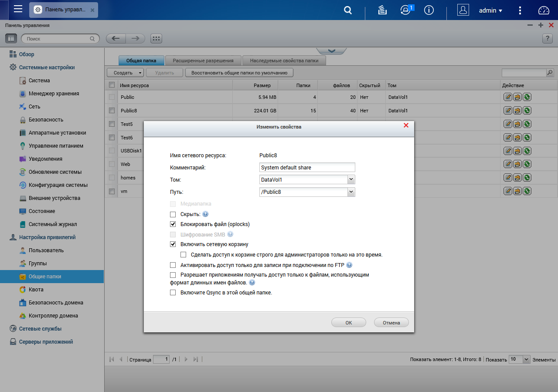The width and height of the screenshot is (558, 392).
Task: Open the admin user dropdown menu
Action: click(x=490, y=10)
